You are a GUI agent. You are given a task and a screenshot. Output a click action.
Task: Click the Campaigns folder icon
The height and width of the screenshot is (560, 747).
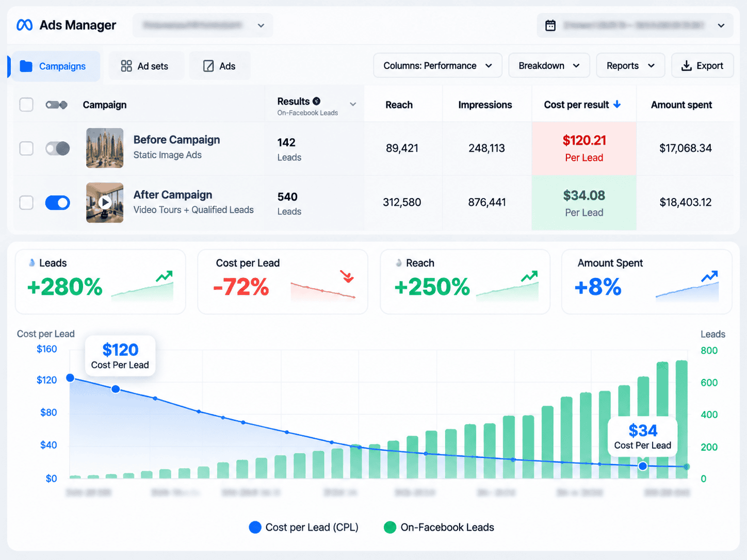[26, 66]
